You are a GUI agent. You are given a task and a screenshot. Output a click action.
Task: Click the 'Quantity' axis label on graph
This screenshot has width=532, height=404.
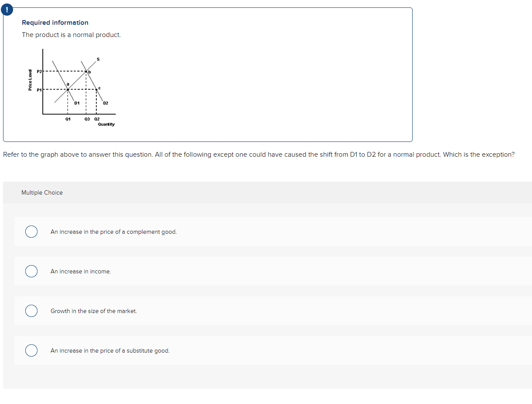[x=106, y=125]
